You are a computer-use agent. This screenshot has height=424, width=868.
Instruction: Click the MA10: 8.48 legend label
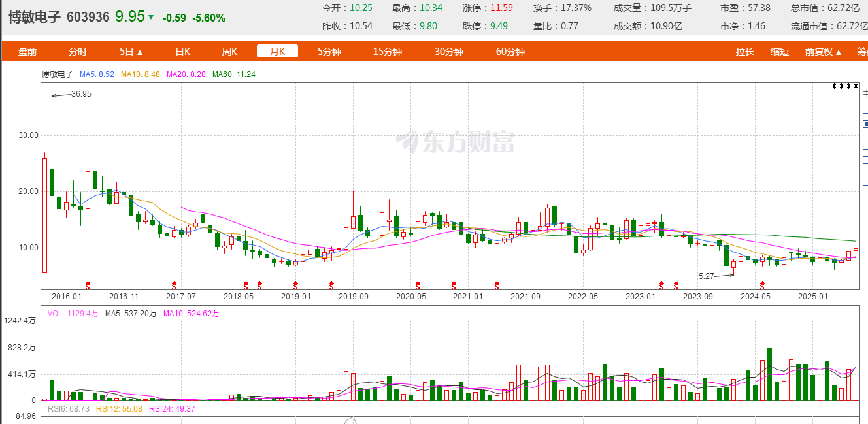pyautogui.click(x=141, y=74)
